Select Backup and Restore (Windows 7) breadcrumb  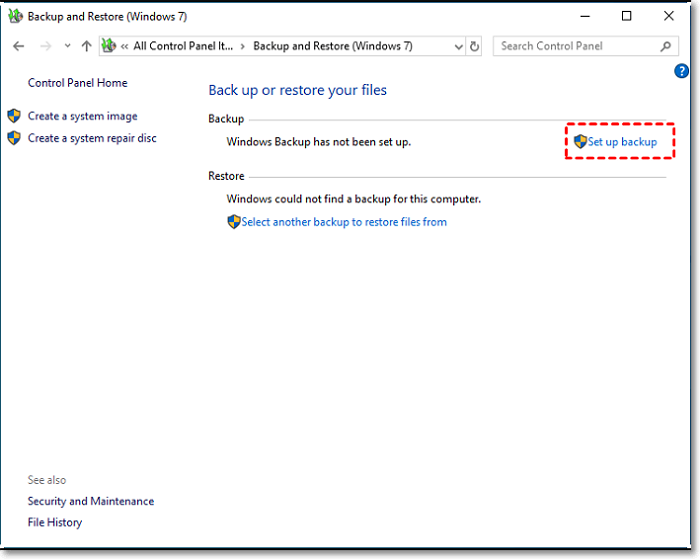click(332, 46)
